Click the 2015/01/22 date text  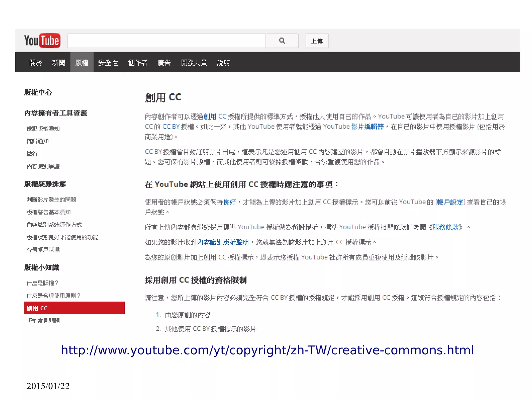coord(48,386)
